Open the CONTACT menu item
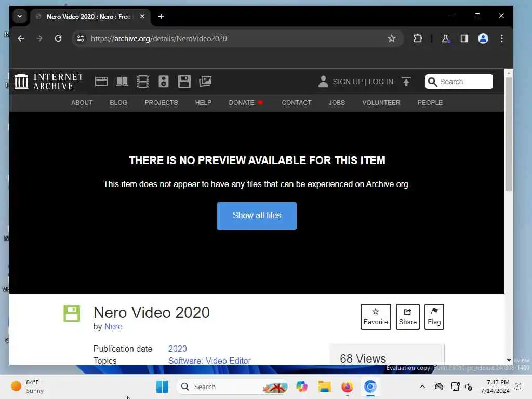This screenshot has height=399, width=532. coord(297,103)
